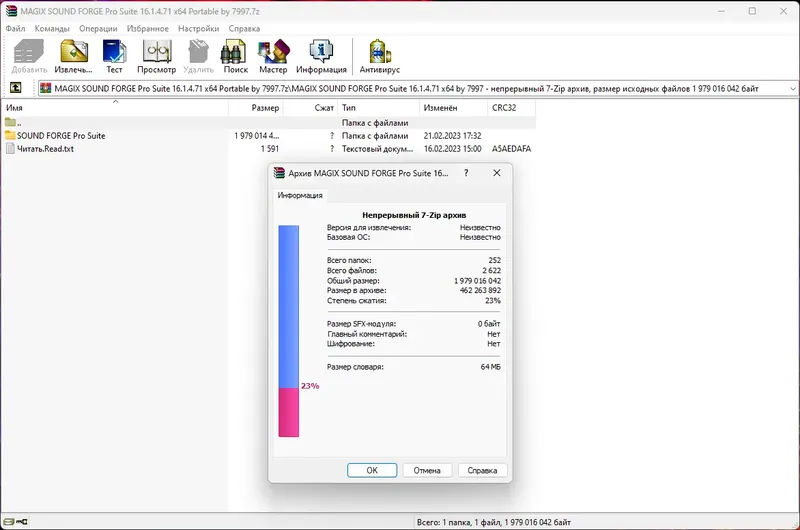This screenshot has height=530, width=800.
Task: Click the Справка button in dialog
Action: 482,470
